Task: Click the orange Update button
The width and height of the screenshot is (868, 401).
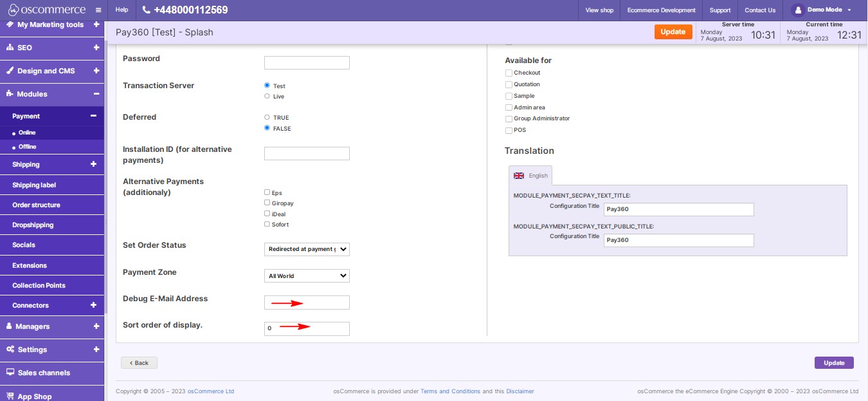Action: 673,32
